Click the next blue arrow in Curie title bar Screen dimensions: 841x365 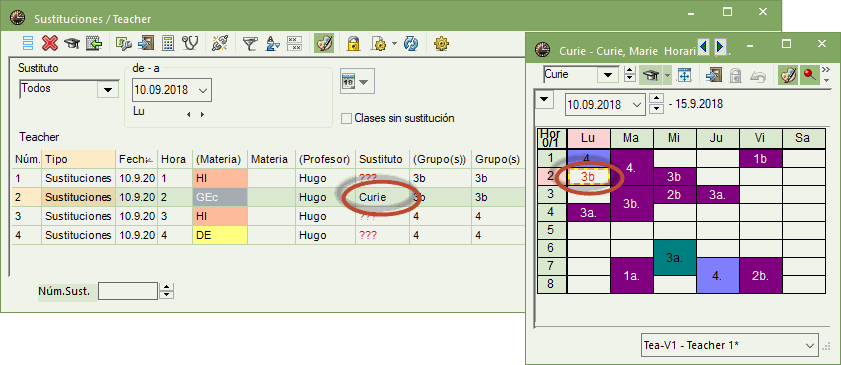point(720,47)
